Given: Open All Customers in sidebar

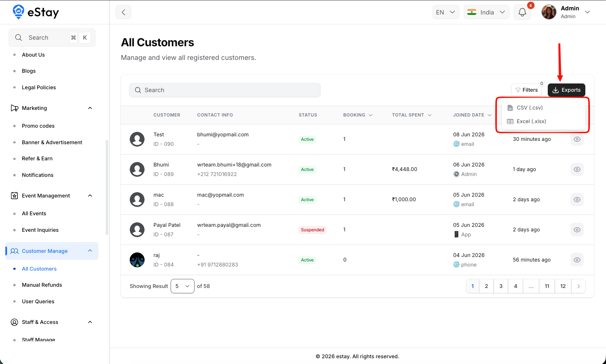Looking at the screenshot, I should click(x=39, y=269).
